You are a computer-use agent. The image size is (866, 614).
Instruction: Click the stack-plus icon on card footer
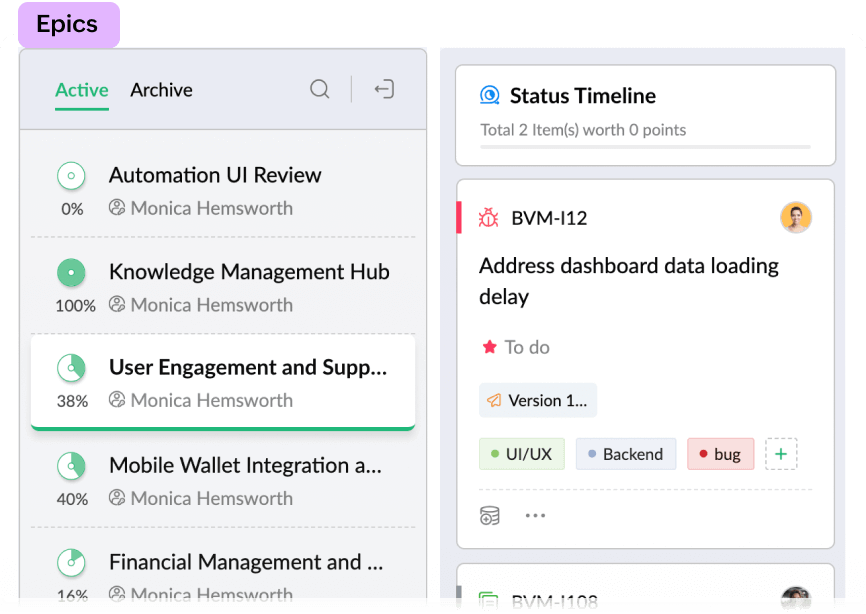[489, 516]
